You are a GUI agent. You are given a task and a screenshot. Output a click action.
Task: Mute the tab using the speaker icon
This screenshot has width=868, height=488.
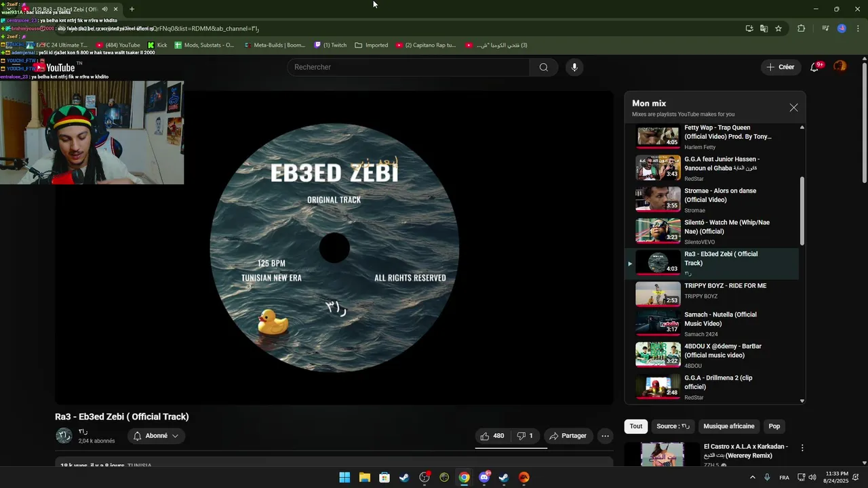104,9
